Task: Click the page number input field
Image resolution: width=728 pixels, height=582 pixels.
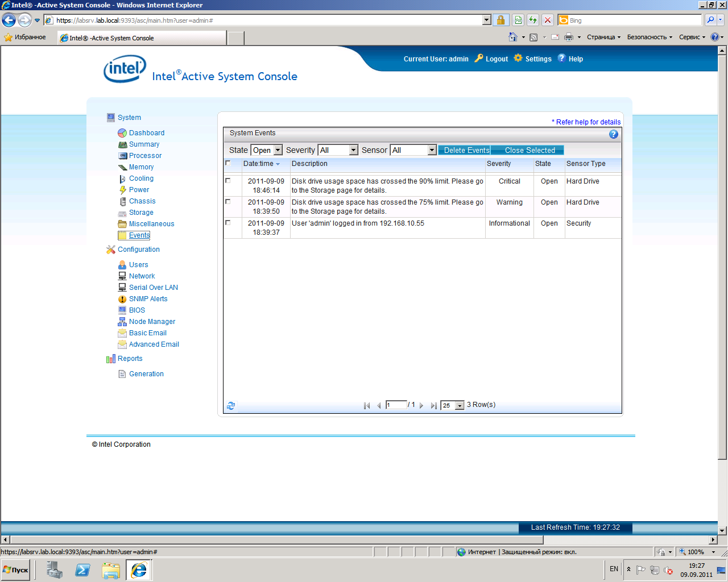Action: [396, 405]
